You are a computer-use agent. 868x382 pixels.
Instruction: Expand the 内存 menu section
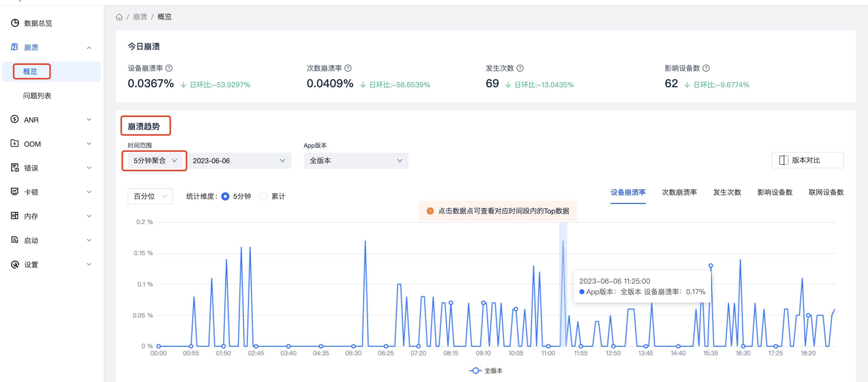[89, 216]
